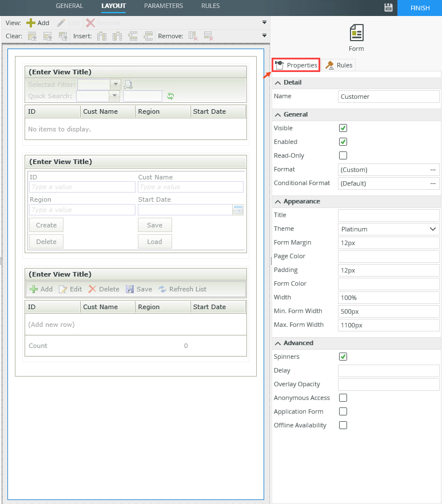The image size is (442, 504).
Task: Click the Save button in item view
Action: pyautogui.click(x=155, y=225)
